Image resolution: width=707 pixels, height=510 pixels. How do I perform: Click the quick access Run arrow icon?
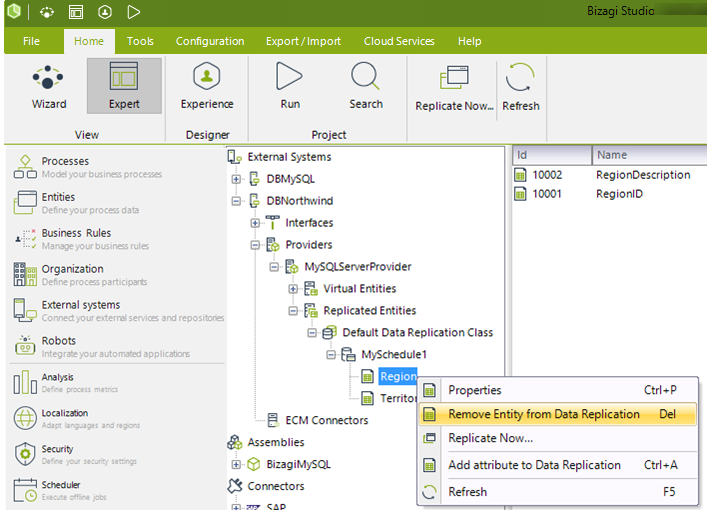pyautogui.click(x=133, y=12)
